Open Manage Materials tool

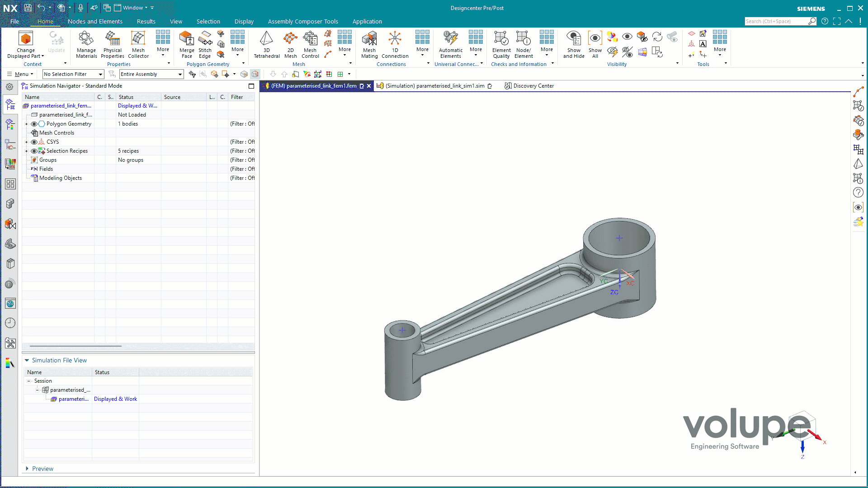click(86, 44)
